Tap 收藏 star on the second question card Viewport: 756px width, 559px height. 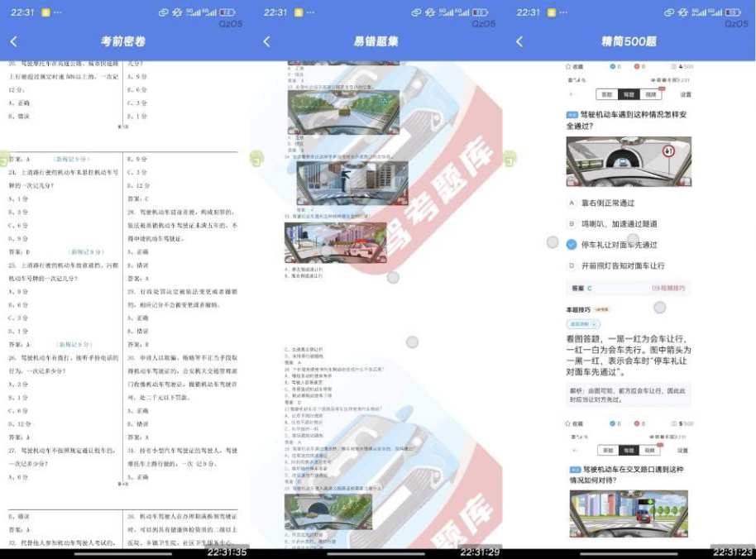point(567,423)
